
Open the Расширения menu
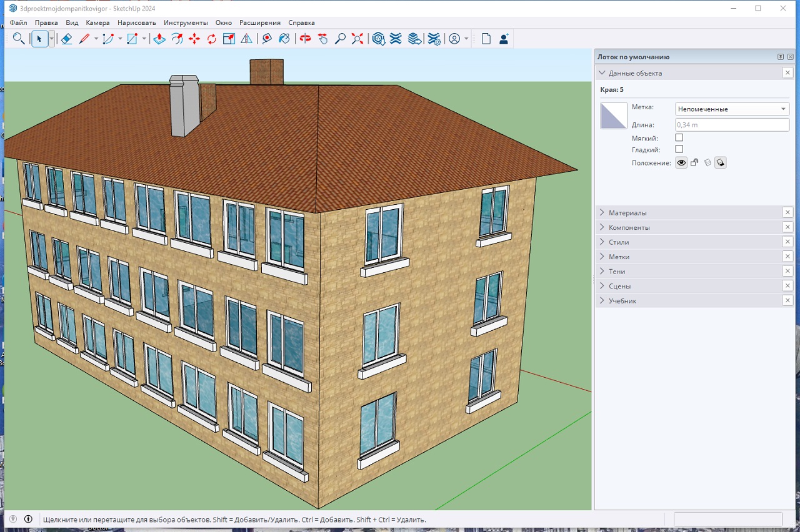point(260,22)
